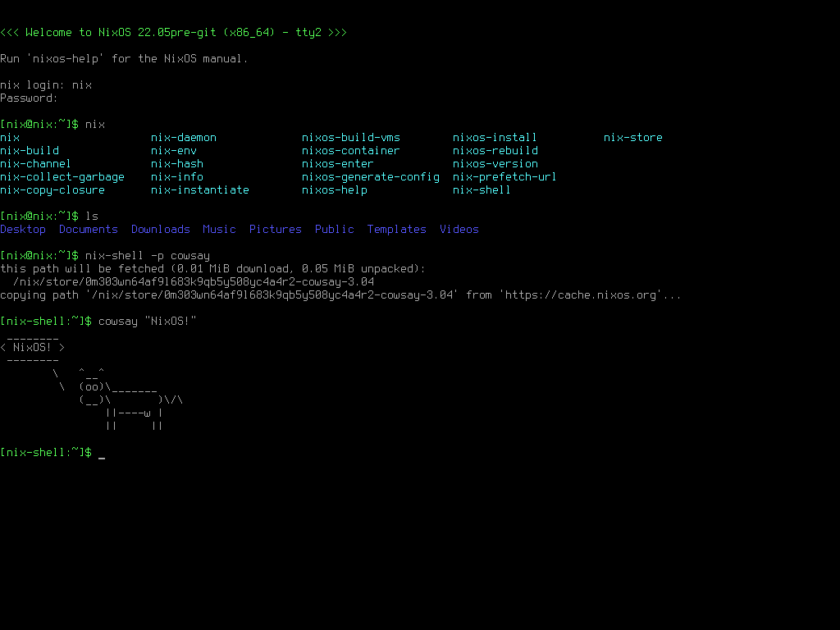Click nixos-generate-config completion entry
The image size is (840, 630).
tap(371, 177)
